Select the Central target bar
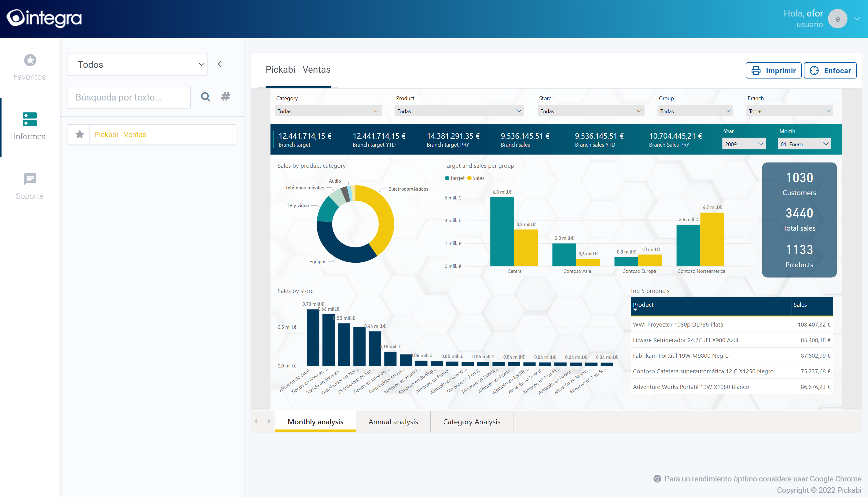Screen dimensions: 868x497 502,232
